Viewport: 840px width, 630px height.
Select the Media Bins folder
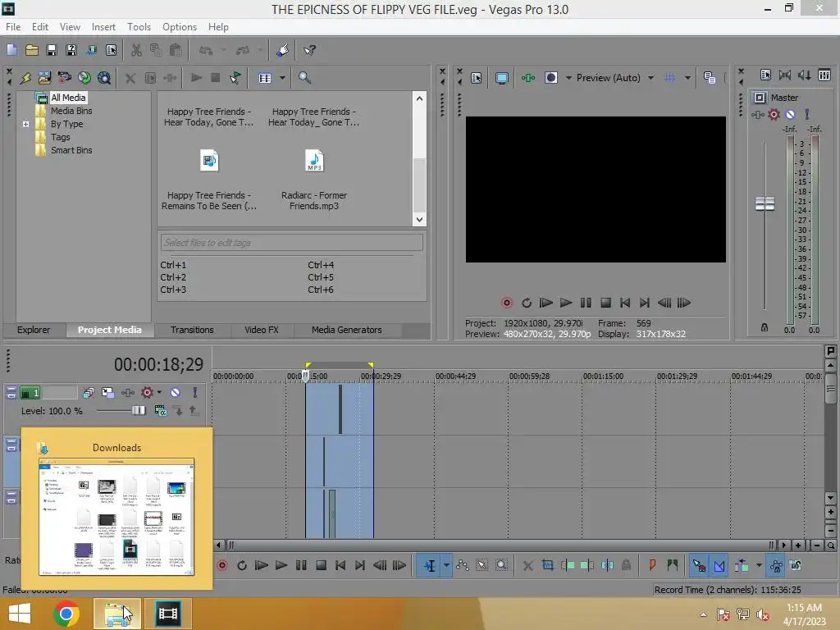click(x=71, y=111)
